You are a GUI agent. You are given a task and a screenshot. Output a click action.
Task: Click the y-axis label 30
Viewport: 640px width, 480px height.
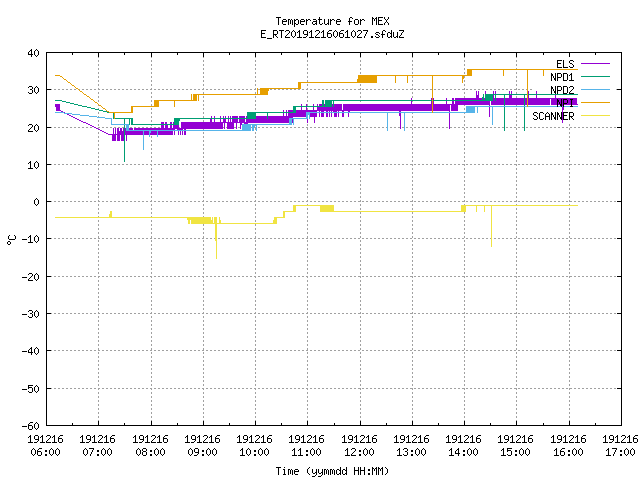point(33,90)
